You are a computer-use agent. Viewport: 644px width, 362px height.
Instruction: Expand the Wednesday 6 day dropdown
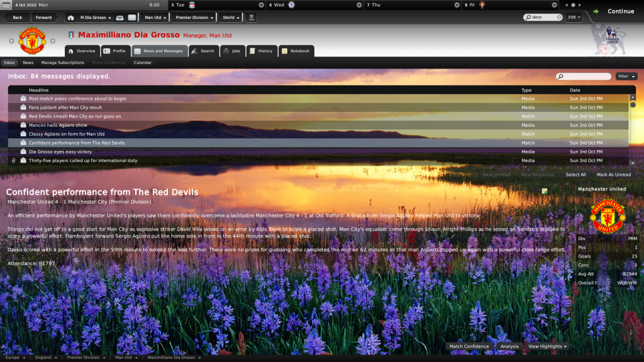click(359, 5)
